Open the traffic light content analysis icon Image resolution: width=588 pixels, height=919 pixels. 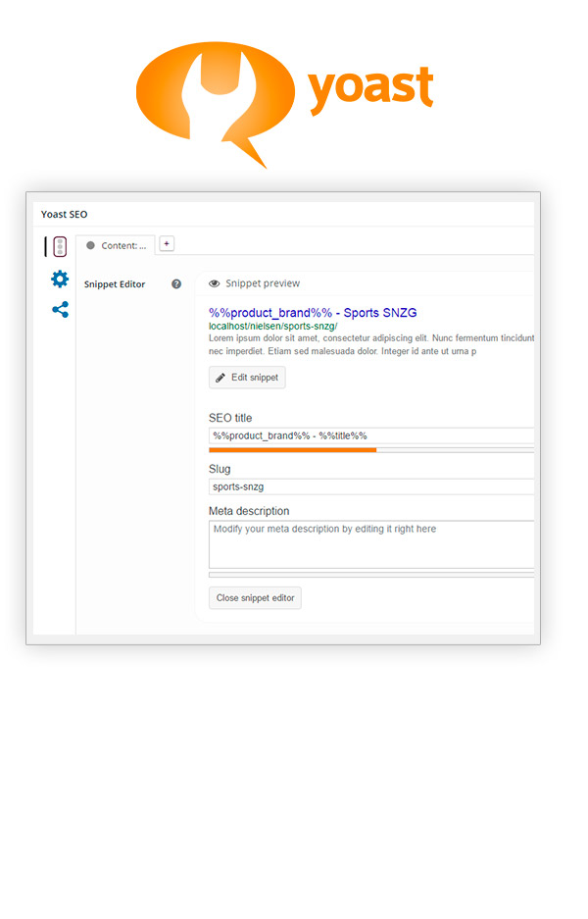(x=60, y=246)
